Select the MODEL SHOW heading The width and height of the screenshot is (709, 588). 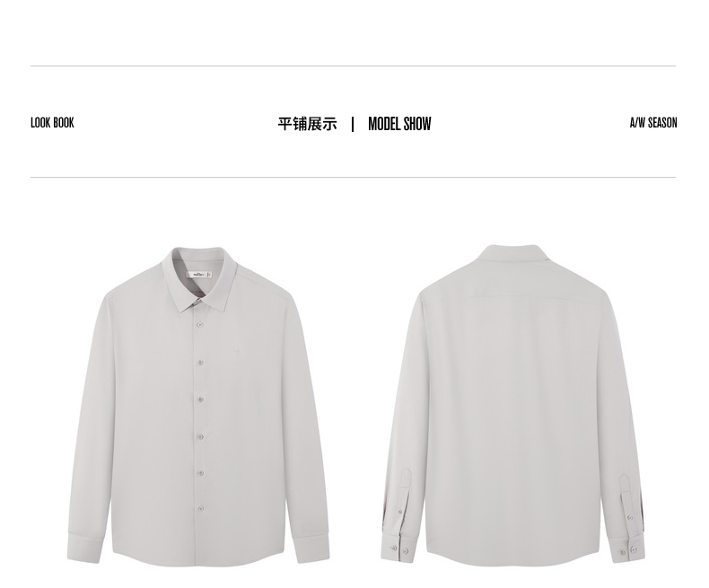click(399, 124)
